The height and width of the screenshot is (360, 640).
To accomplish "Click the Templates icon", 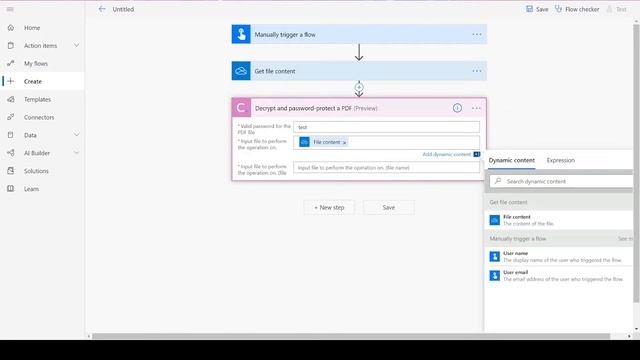I will point(11,99).
